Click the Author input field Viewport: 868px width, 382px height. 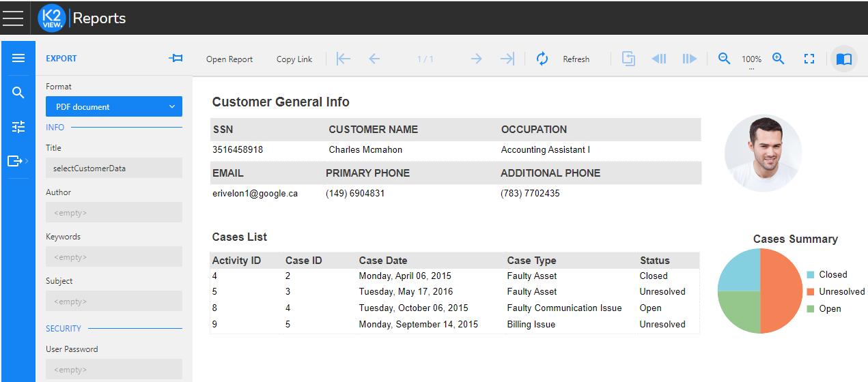tap(114, 212)
